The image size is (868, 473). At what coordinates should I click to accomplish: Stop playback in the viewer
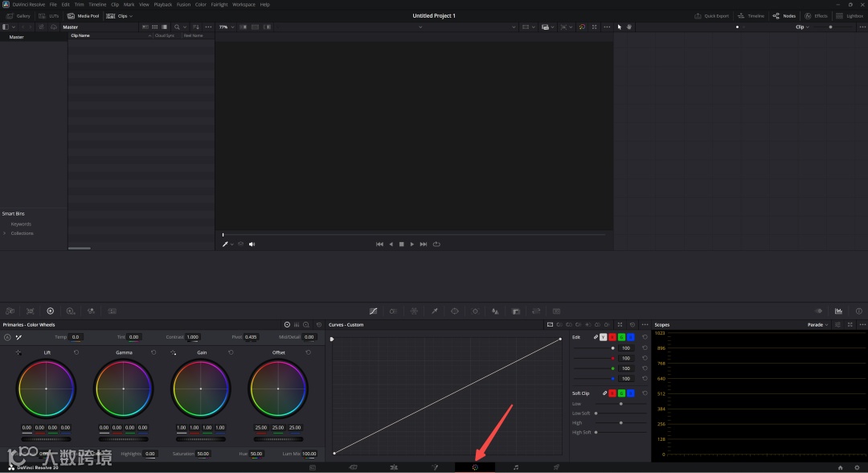coord(401,245)
